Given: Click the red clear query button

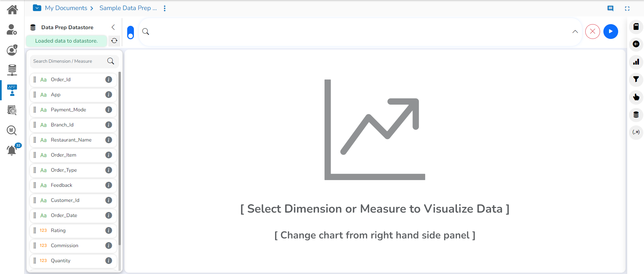Looking at the screenshot, I should 592,32.
